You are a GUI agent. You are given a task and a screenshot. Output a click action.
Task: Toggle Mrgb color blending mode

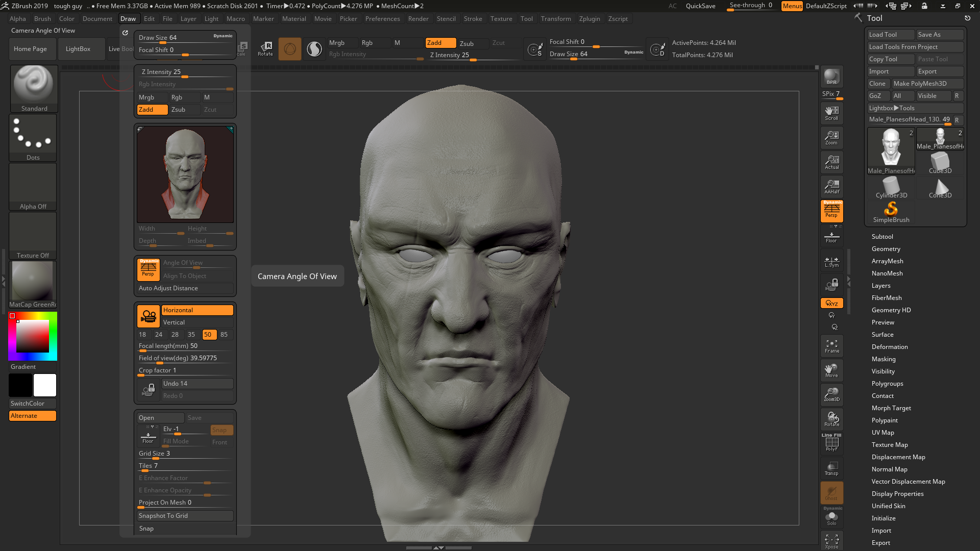336,42
